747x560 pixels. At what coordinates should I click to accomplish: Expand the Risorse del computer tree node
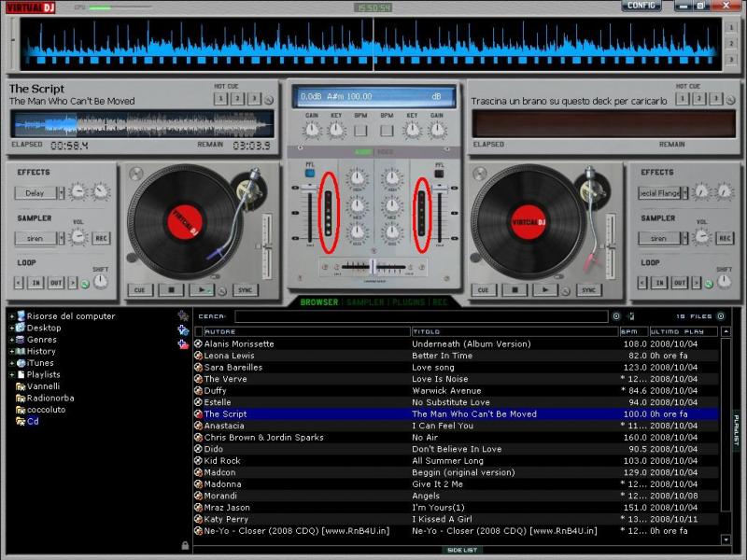pyautogui.click(x=11, y=316)
